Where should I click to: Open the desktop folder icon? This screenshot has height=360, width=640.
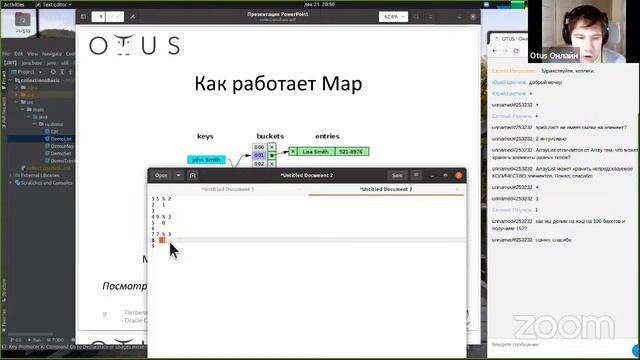click(23, 21)
